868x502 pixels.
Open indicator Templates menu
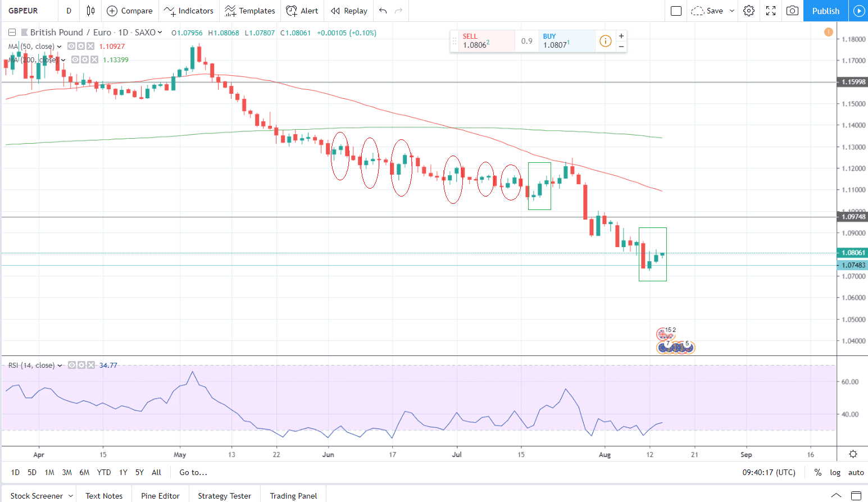(249, 11)
